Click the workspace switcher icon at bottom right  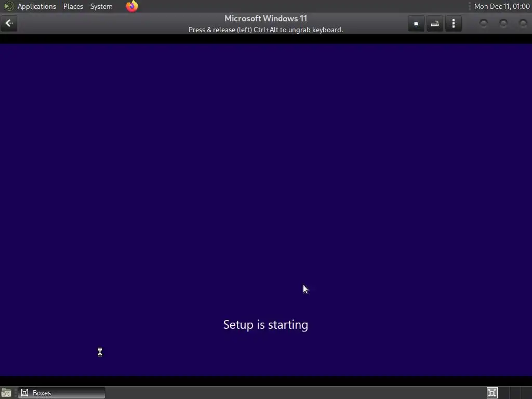492,393
